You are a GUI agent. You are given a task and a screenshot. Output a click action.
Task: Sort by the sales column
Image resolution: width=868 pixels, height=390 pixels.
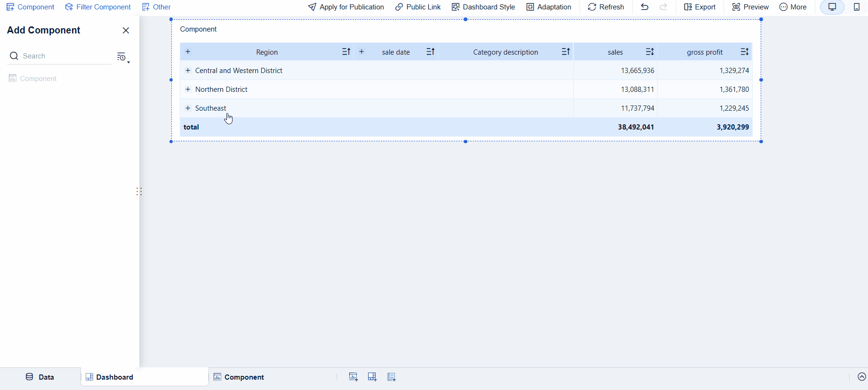[650, 52]
